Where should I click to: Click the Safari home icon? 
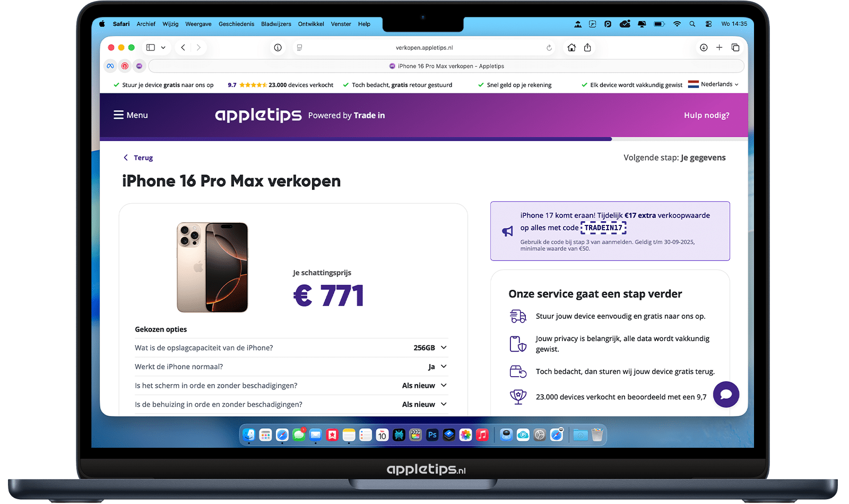571,48
